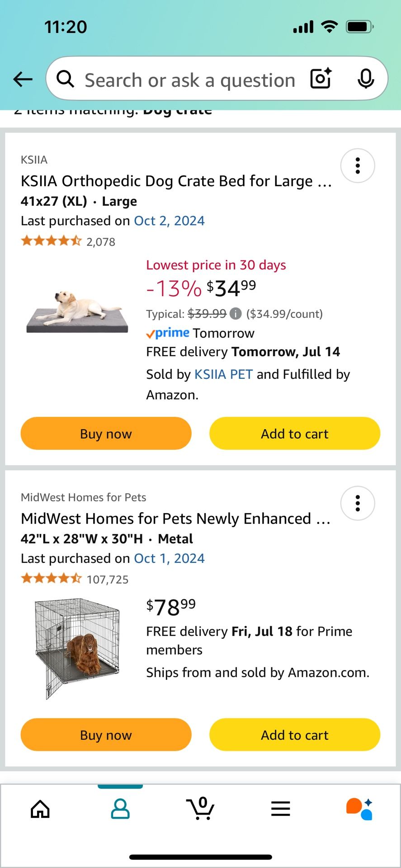Open KSIIA PET seller link
This screenshot has height=868, width=401.
click(223, 374)
